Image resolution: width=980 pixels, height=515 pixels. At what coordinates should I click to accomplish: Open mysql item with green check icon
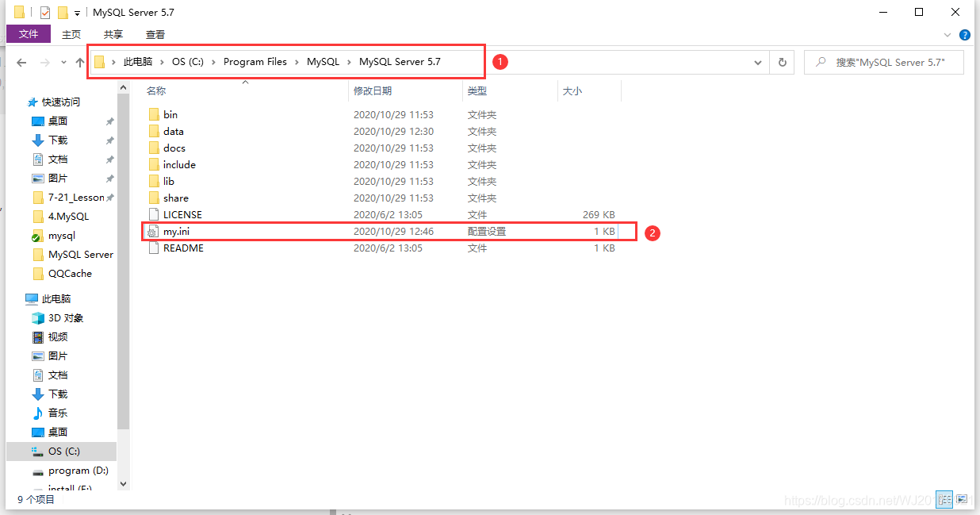tap(61, 236)
